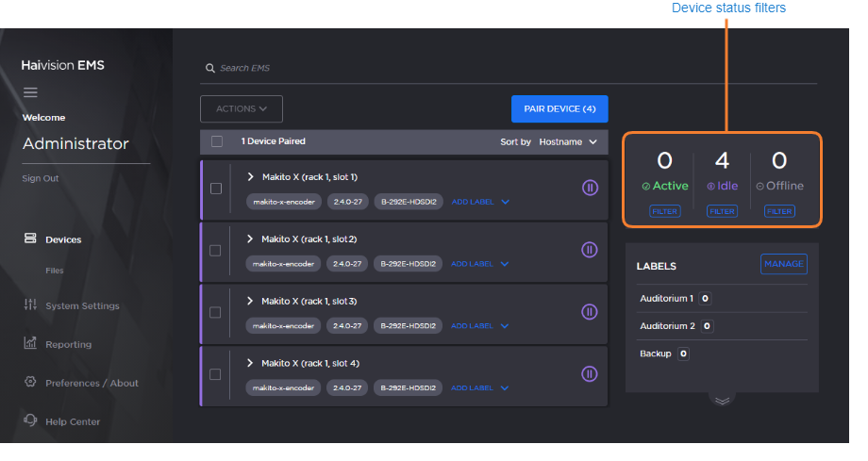Click the MANAGE labels button
Image resolution: width=868 pixels, height=461 pixels.
pyautogui.click(x=783, y=265)
